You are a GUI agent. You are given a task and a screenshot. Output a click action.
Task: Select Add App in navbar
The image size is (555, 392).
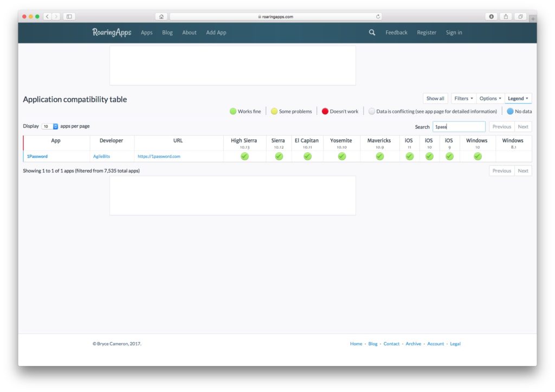(x=216, y=32)
